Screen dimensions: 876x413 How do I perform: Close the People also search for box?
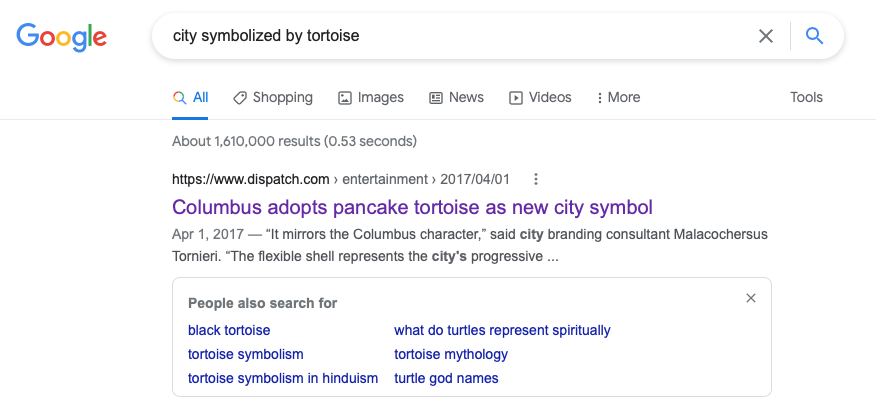751,298
